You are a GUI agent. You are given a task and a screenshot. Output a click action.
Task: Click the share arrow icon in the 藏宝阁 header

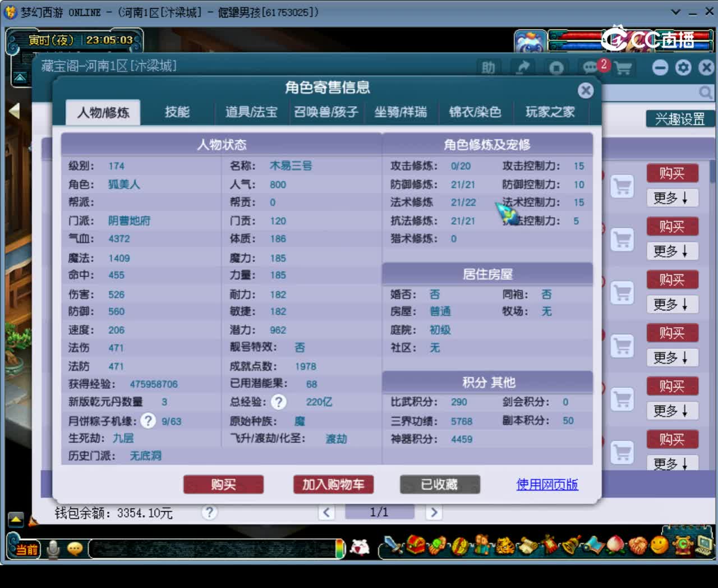tap(523, 68)
